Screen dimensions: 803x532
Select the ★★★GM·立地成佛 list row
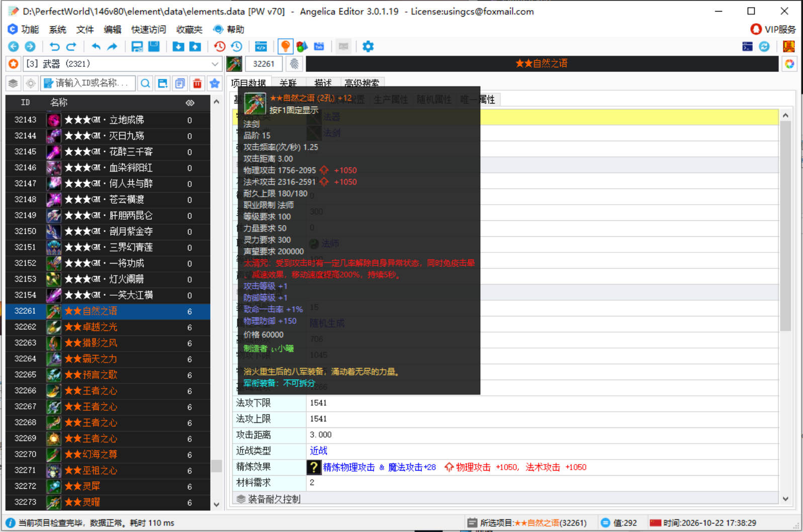click(108, 120)
